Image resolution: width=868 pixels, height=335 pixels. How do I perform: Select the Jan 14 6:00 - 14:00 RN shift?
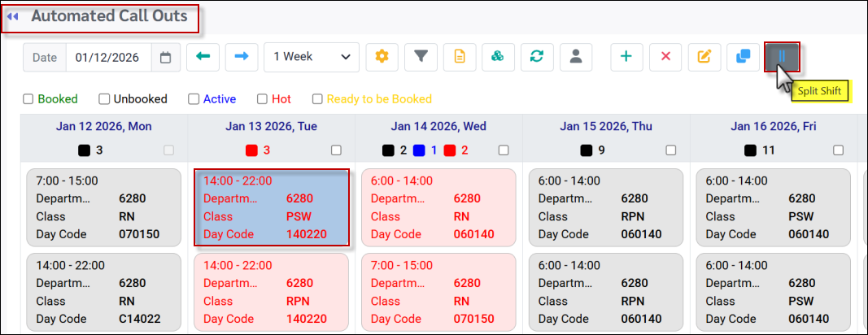pos(438,207)
